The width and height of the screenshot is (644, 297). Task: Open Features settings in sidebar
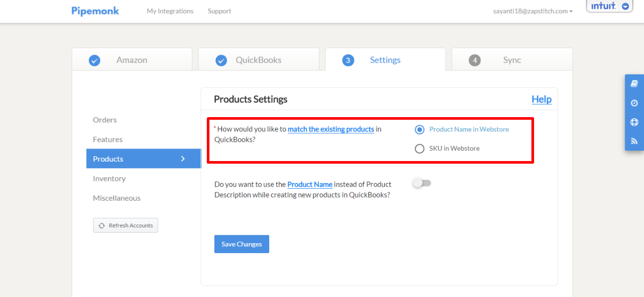108,139
